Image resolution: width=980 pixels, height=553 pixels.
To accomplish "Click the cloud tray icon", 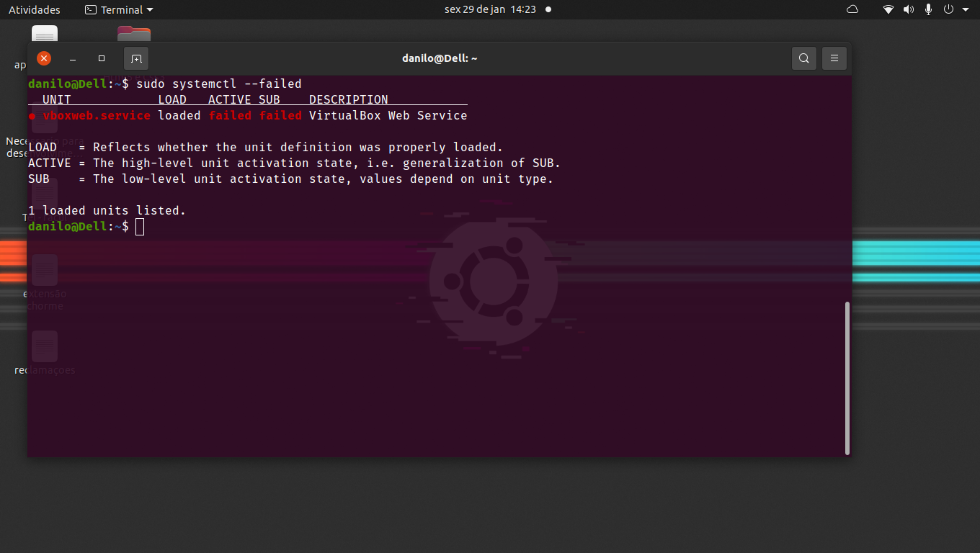I will (852, 9).
